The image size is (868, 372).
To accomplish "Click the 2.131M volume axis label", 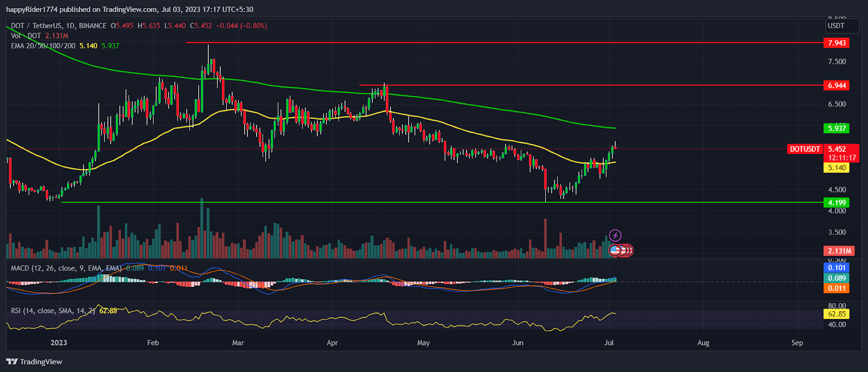I will coord(839,251).
